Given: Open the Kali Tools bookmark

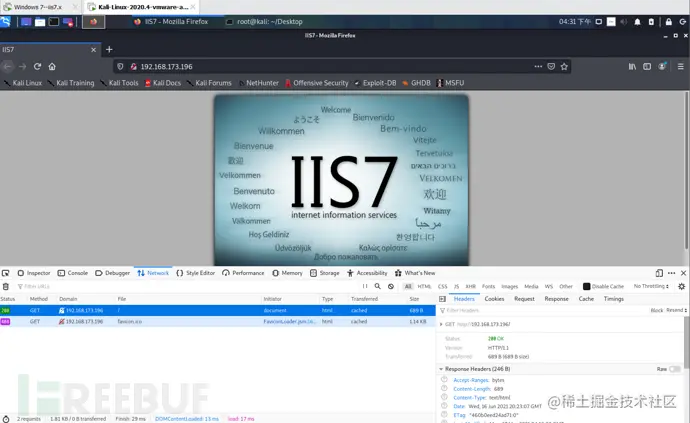Looking at the screenshot, I should [119, 83].
